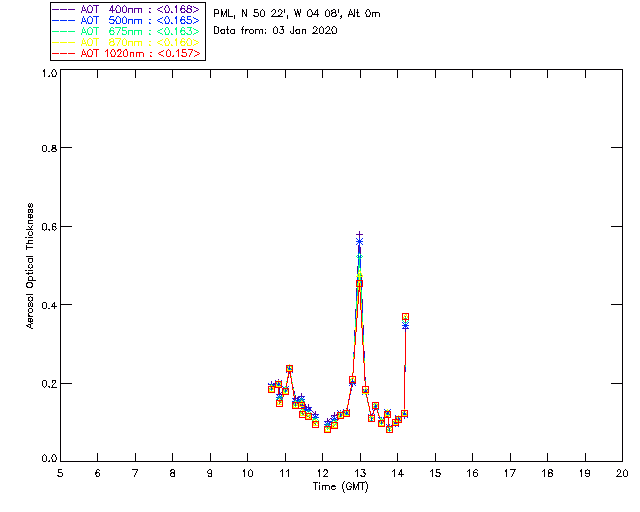Click the AOT 500nm legend entry
The height and width of the screenshot is (512, 640).
click(126, 20)
